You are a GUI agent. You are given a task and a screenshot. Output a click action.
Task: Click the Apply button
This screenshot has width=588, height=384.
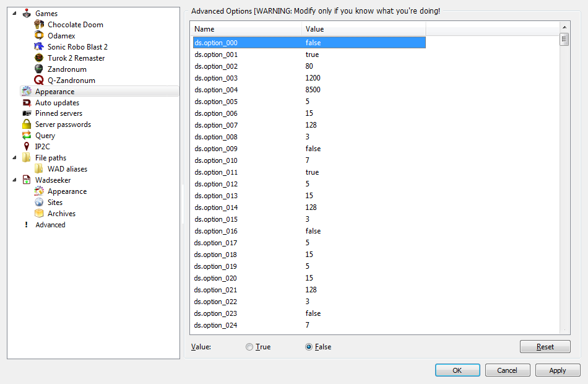point(557,370)
